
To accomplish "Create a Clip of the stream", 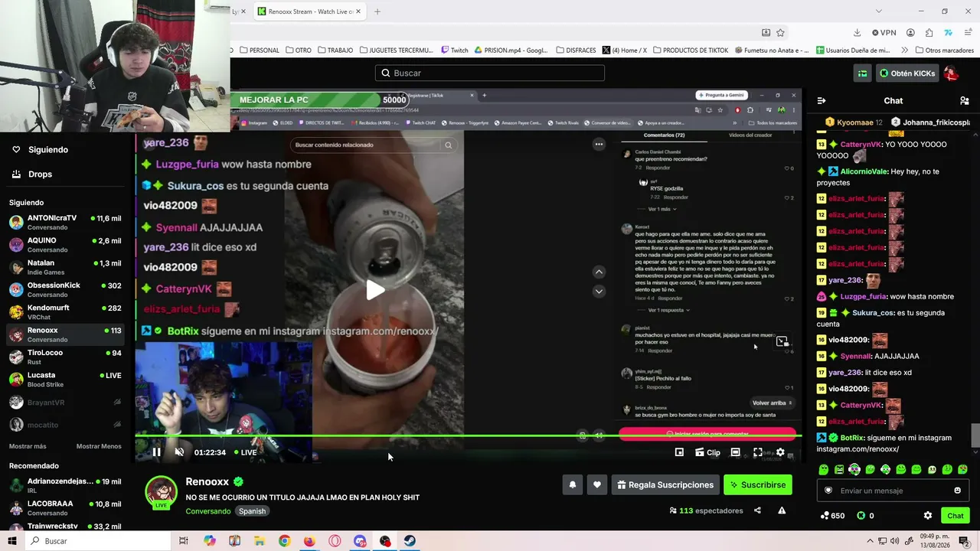I will coord(707,452).
